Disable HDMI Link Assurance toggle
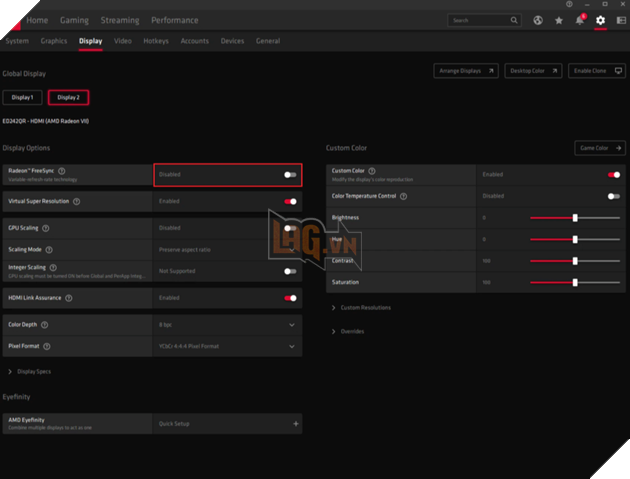Viewport: 630px width, 479px height. [290, 298]
